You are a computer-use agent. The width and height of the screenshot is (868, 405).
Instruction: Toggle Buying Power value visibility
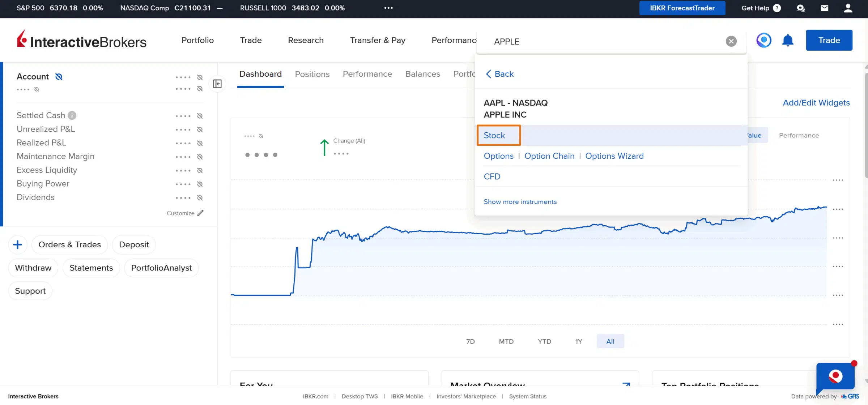[200, 184]
